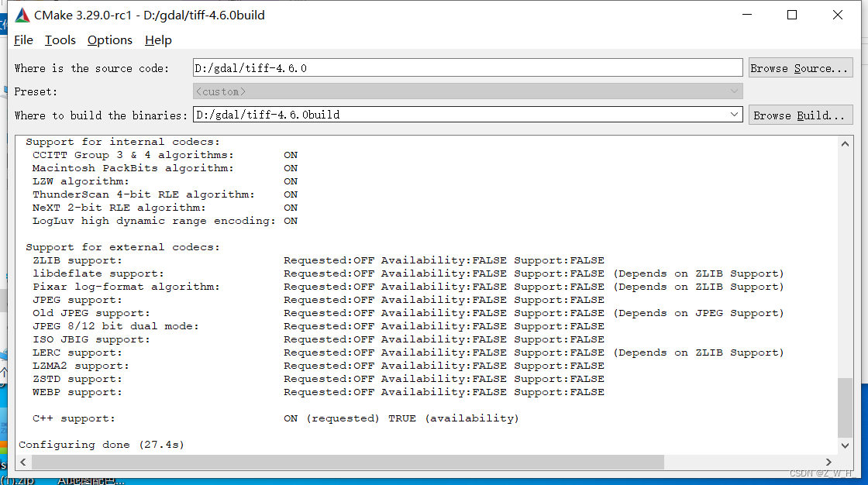868x485 pixels.
Task: Click the 'JPEG 8/12 bit dual mode:' line
Action: pyautogui.click(x=319, y=326)
